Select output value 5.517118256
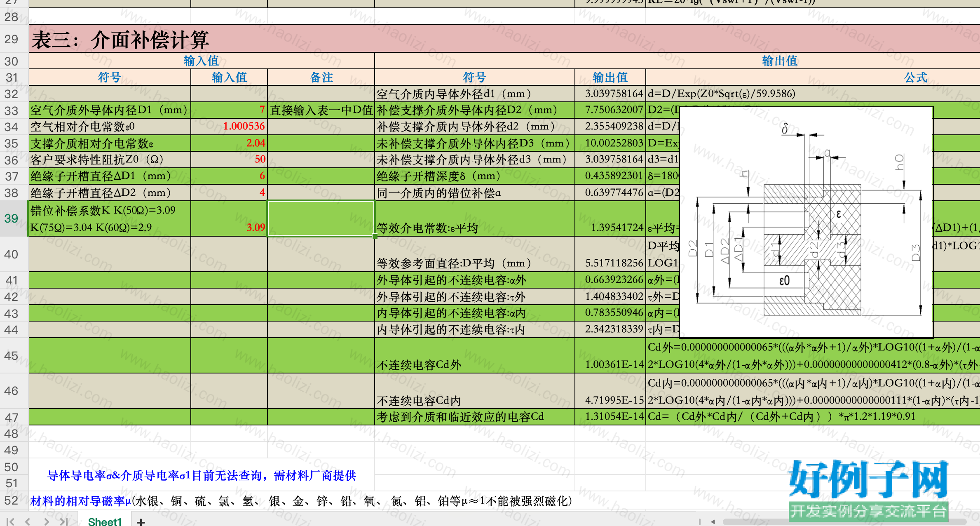Image resolution: width=980 pixels, height=526 pixels. pyautogui.click(x=610, y=254)
